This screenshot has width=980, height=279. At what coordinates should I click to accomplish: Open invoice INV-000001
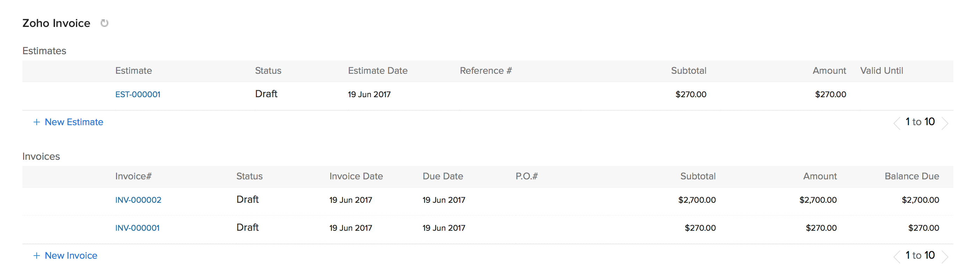click(137, 228)
